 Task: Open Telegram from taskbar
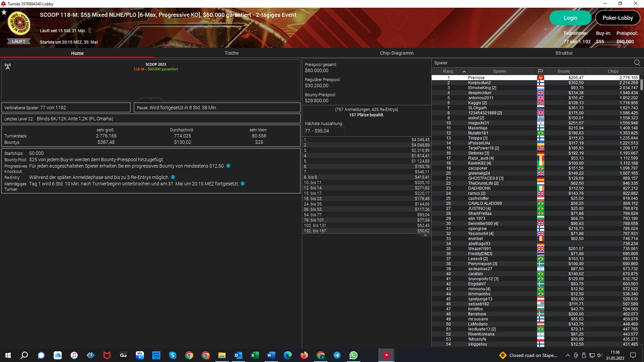(x=337, y=355)
